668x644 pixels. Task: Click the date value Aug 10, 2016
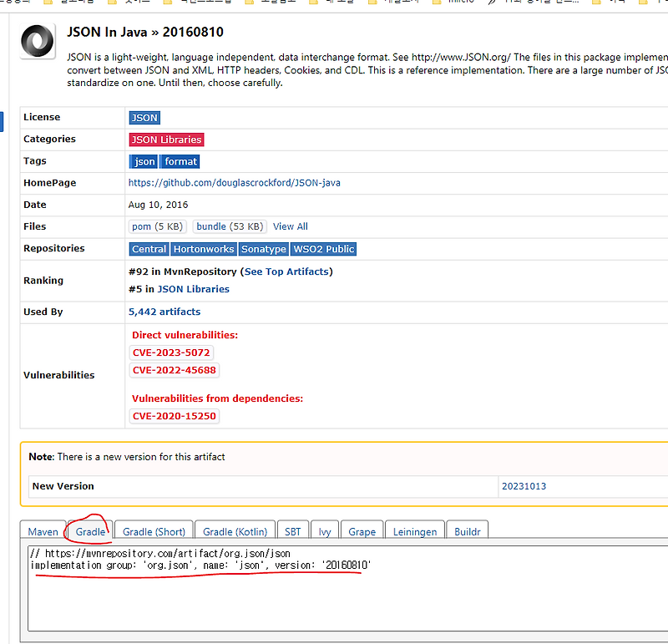coord(158,205)
